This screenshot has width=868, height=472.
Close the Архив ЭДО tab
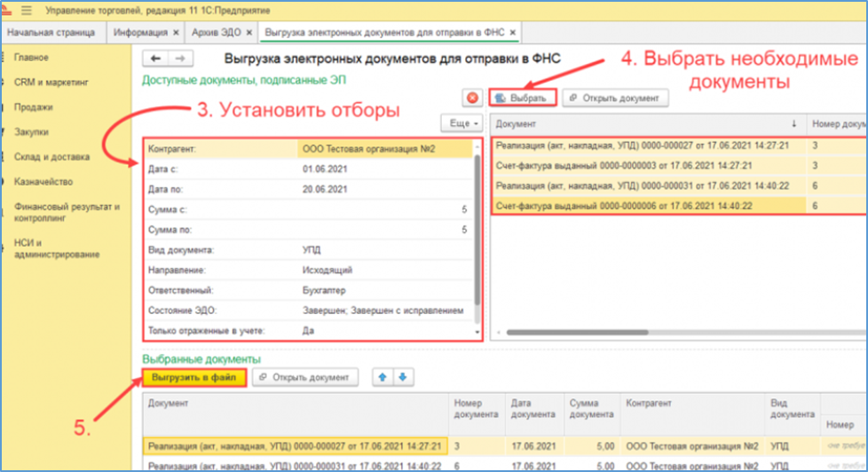tap(249, 33)
